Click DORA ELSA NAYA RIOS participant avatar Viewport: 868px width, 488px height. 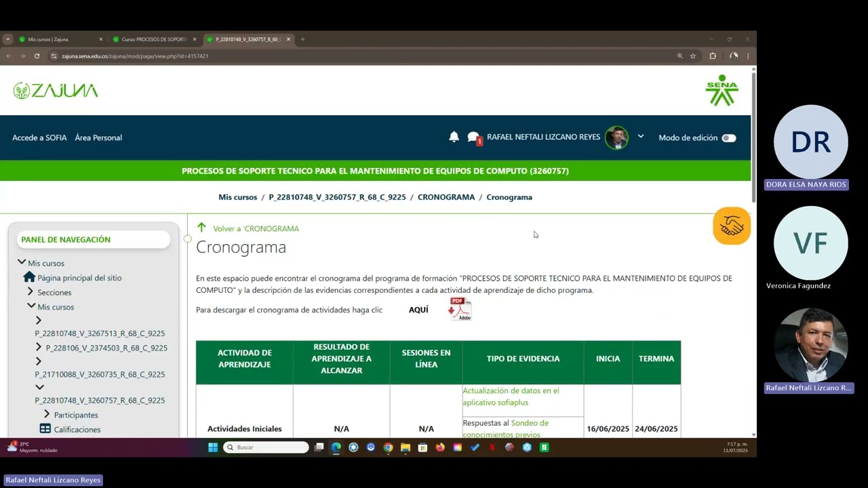tap(810, 142)
